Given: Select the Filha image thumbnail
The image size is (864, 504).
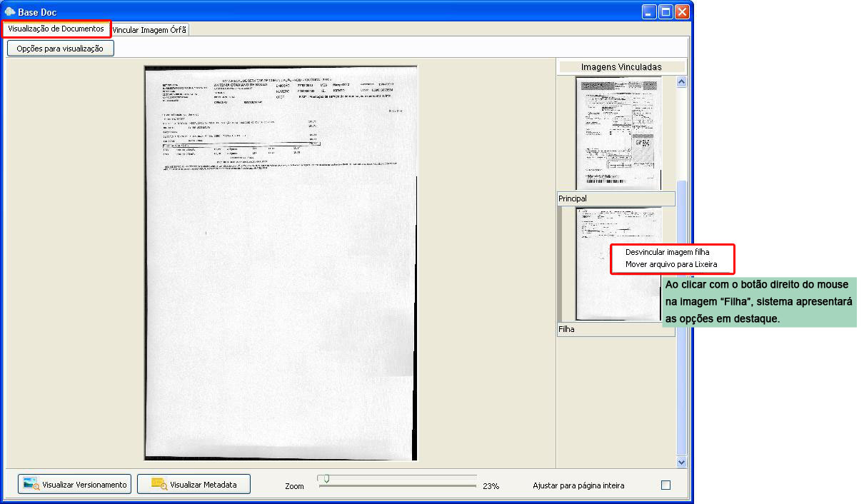Looking at the screenshot, I should (x=618, y=263).
